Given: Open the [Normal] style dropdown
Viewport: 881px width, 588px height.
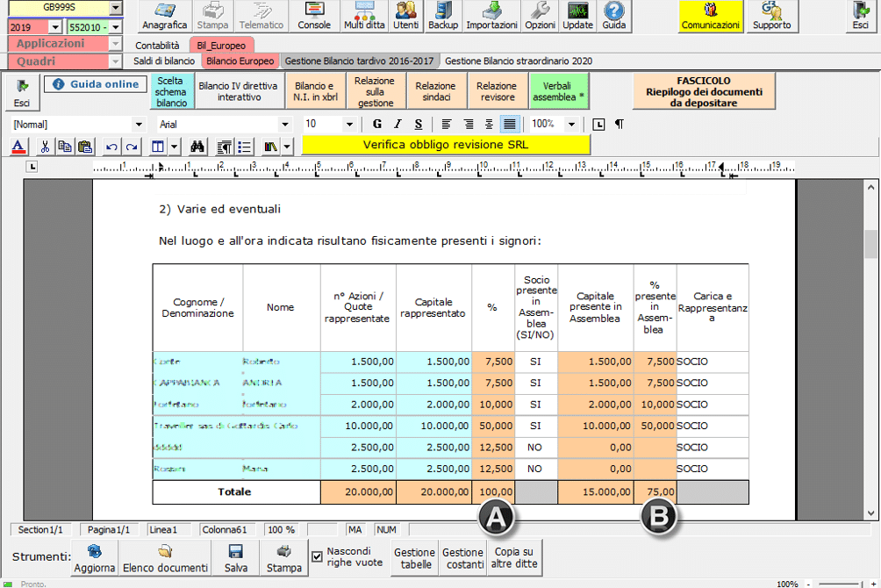Looking at the screenshot, I should tap(139, 125).
